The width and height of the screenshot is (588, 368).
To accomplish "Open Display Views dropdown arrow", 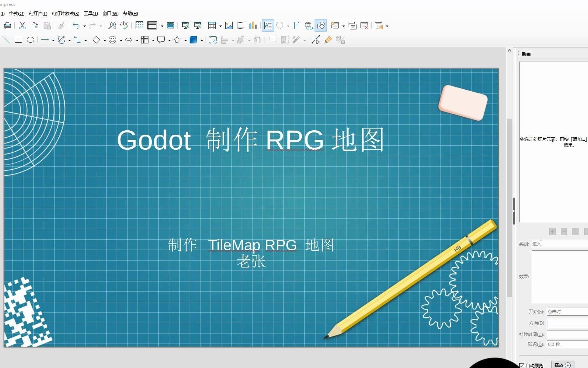I will pyautogui.click(x=162, y=26).
